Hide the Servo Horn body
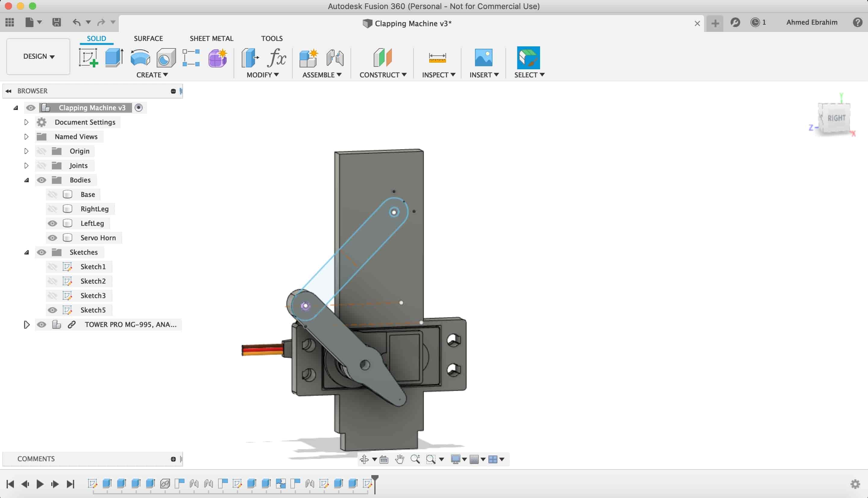Screen dimensions: 868x498 pos(52,238)
